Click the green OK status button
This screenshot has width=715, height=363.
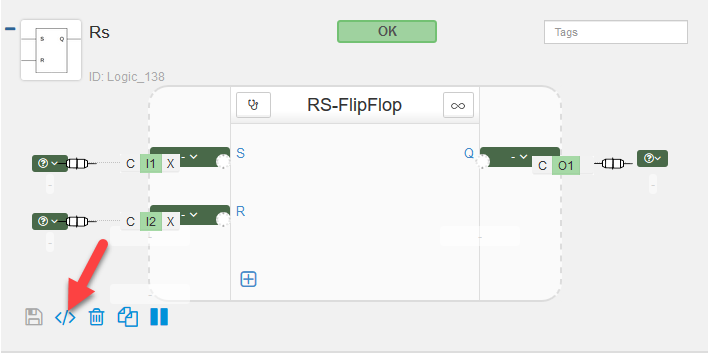pos(387,31)
